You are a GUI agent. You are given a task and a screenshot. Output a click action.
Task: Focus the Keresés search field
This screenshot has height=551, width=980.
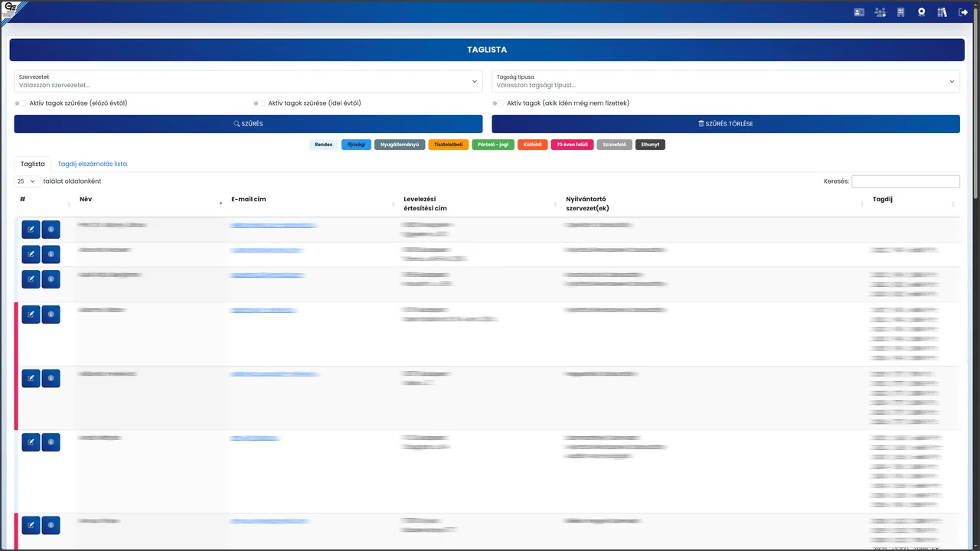point(906,181)
